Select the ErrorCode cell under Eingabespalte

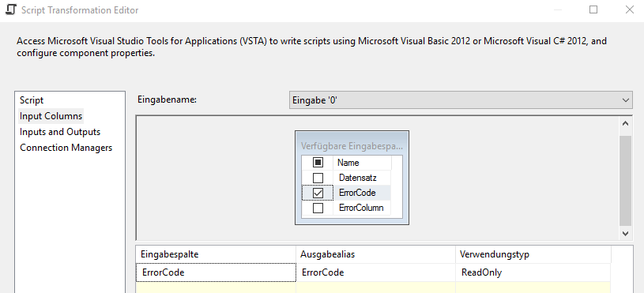(x=216, y=272)
